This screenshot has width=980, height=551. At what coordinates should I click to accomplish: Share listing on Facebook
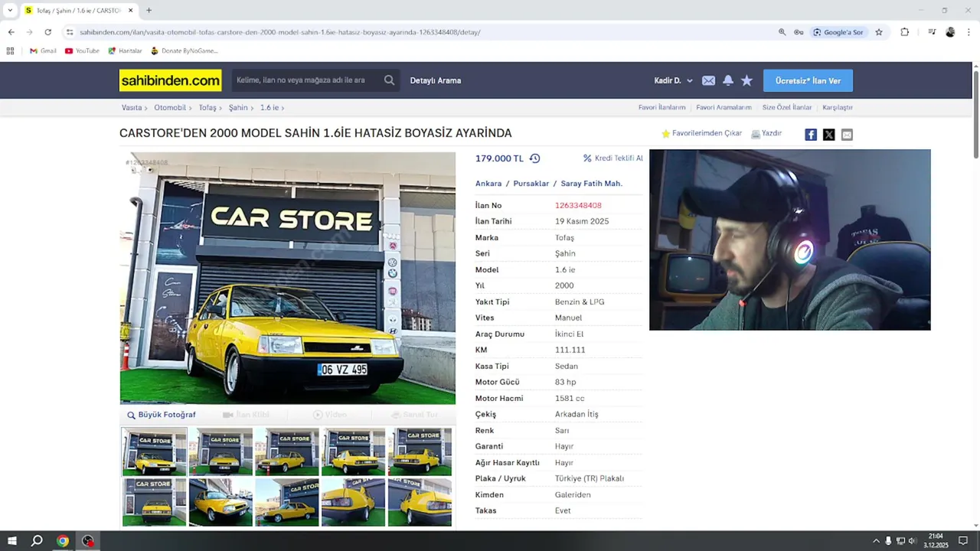tap(811, 135)
